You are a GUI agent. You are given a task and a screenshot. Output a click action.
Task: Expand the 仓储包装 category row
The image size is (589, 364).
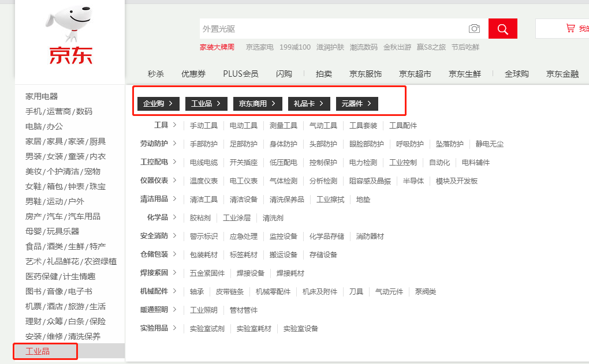(x=158, y=254)
